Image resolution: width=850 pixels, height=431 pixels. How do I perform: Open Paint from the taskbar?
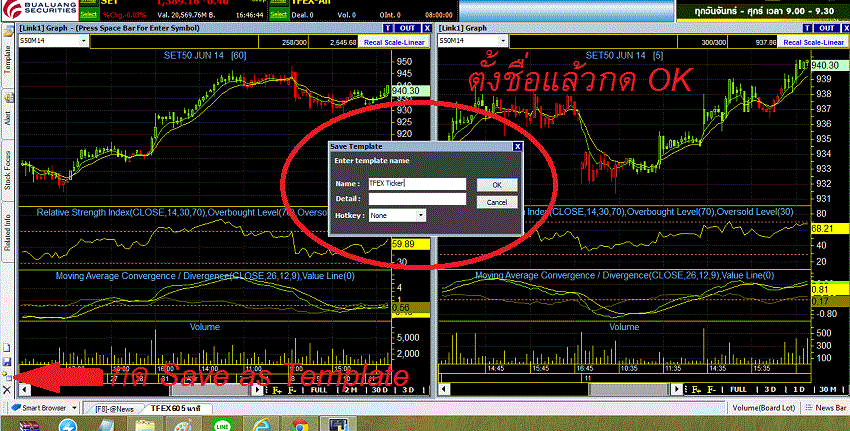coord(183,426)
